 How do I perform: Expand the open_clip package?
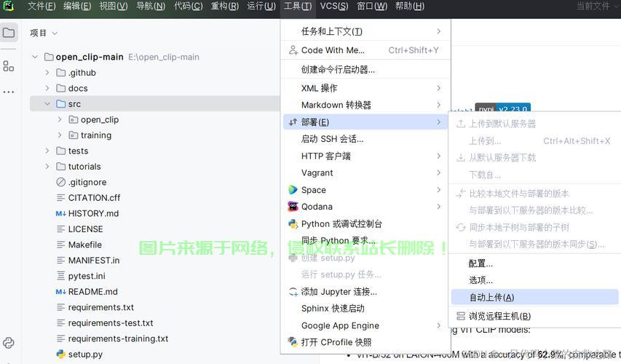[60, 119]
